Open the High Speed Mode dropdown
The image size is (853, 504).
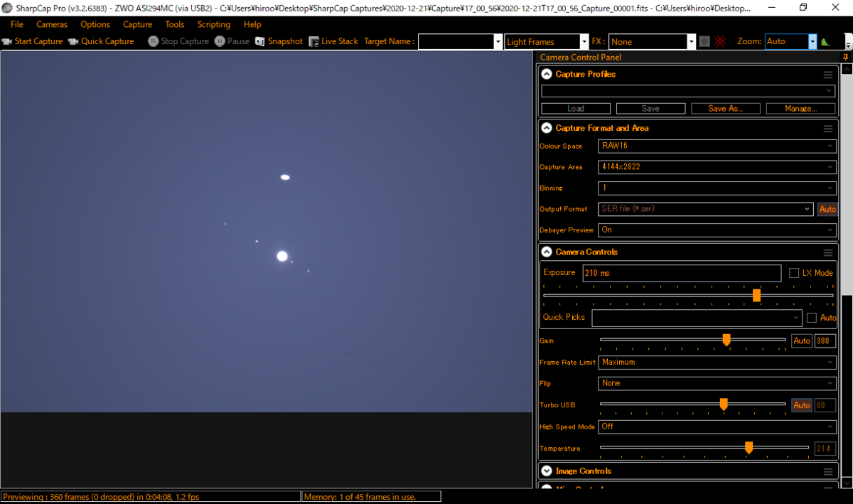coord(717,427)
